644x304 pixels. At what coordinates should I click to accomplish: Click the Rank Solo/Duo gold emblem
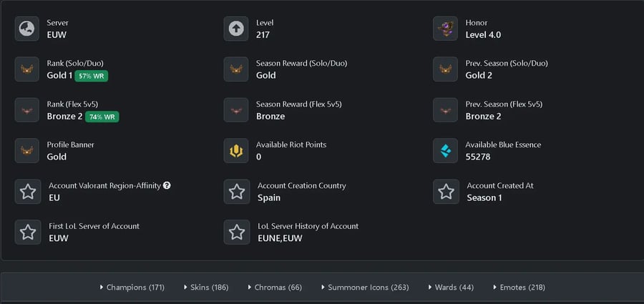click(27, 69)
